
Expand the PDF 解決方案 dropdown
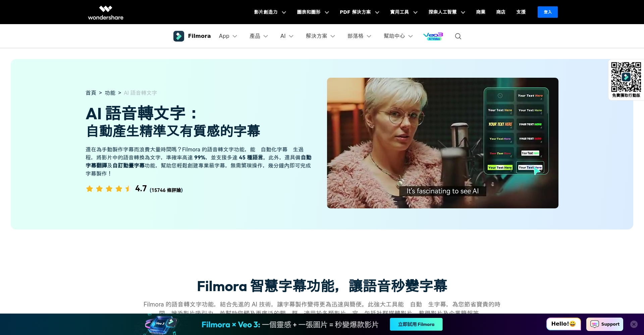tap(360, 12)
